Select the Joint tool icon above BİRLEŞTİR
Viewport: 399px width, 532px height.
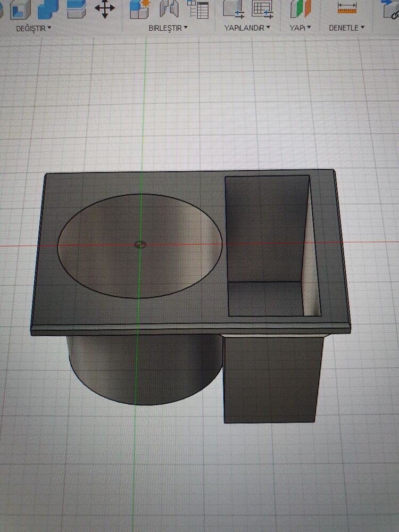(169, 9)
